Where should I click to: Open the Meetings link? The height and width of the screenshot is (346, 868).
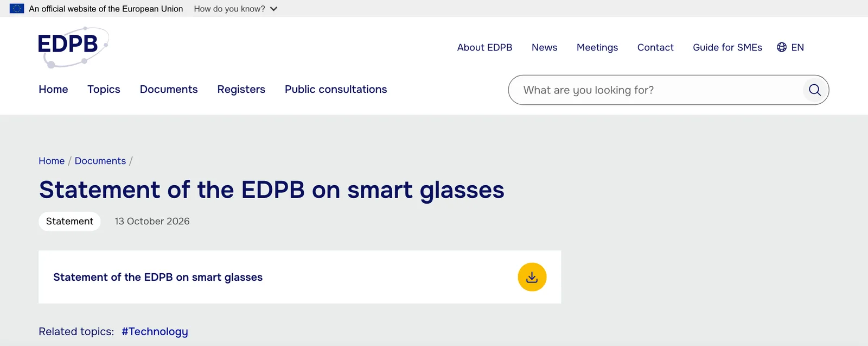tap(597, 47)
